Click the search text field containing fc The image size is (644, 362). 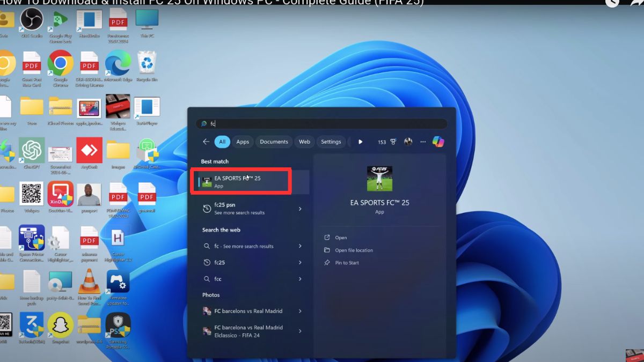[322, 123]
